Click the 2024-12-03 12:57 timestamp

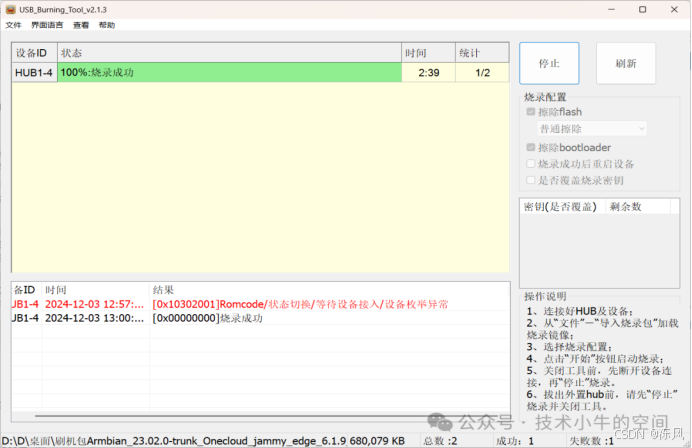(94, 304)
